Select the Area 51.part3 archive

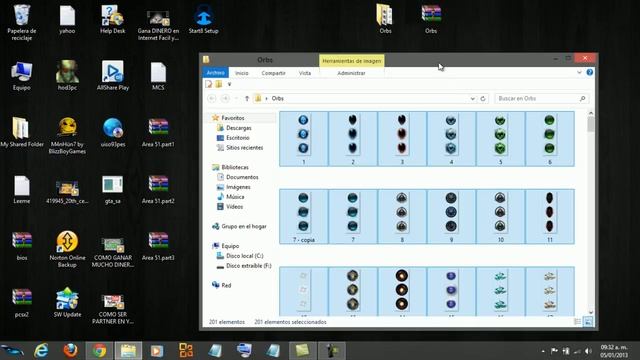[158, 246]
